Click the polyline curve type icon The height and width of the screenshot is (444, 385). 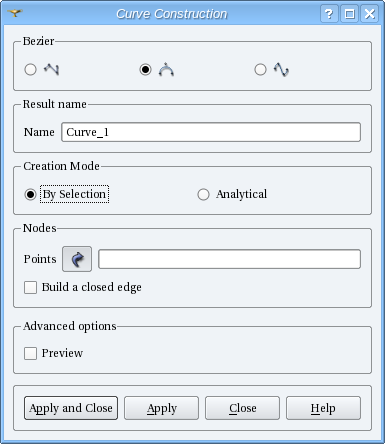click(x=52, y=69)
